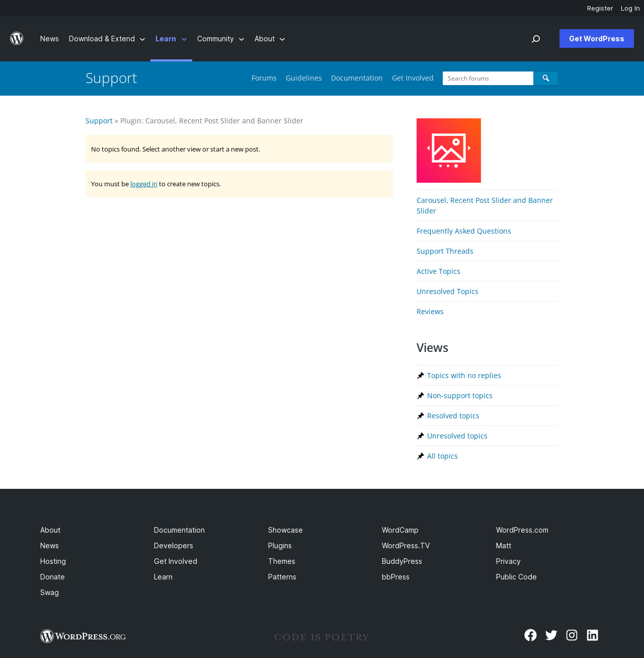Open footer BuddyPress link
The image size is (644, 658).
[x=402, y=561]
